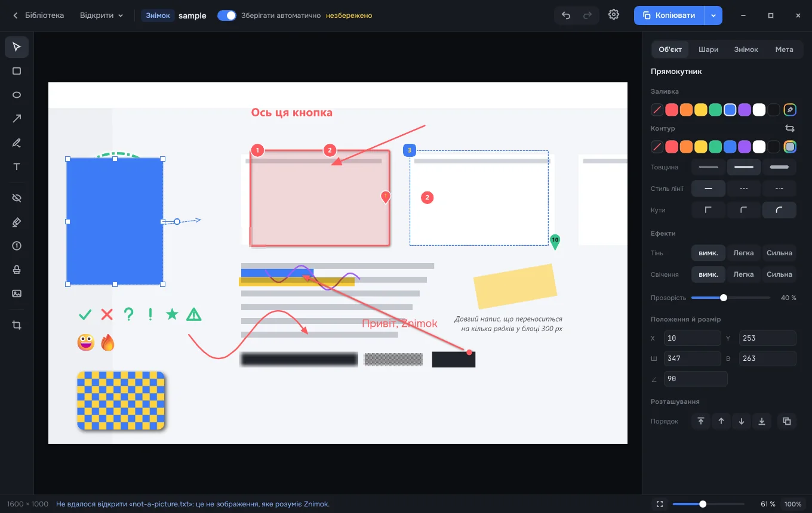Choose the ellipse tool in toolbar

(x=17, y=95)
